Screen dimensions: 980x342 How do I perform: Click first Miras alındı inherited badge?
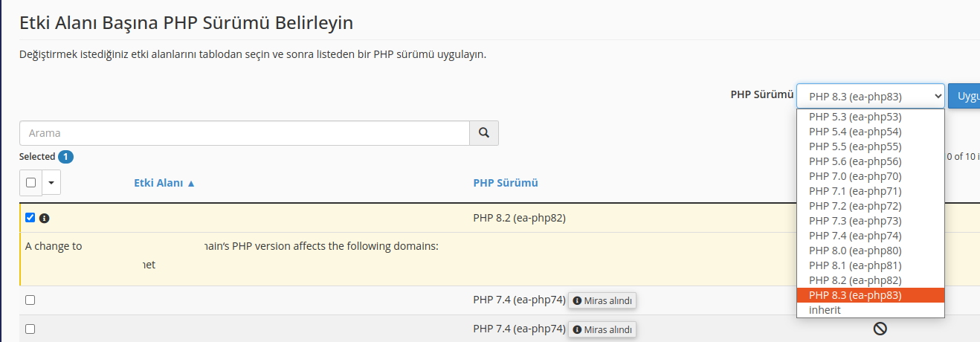pyautogui.click(x=602, y=300)
